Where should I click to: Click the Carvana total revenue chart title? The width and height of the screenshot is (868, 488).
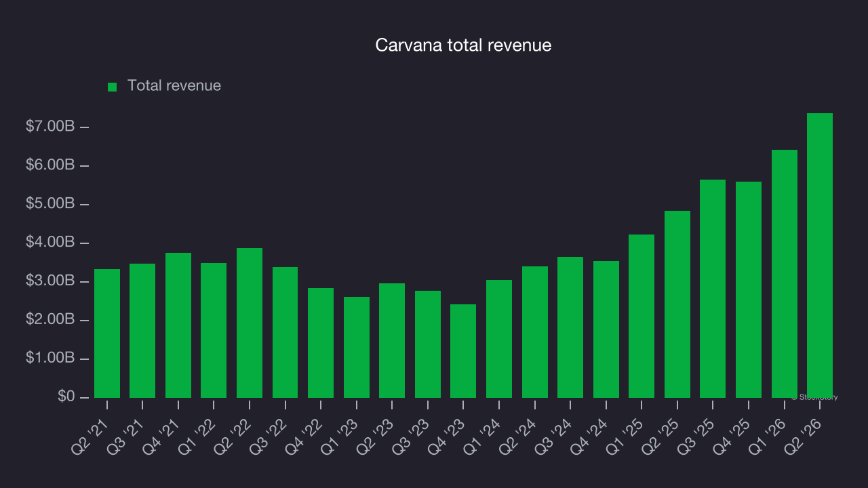coord(463,45)
